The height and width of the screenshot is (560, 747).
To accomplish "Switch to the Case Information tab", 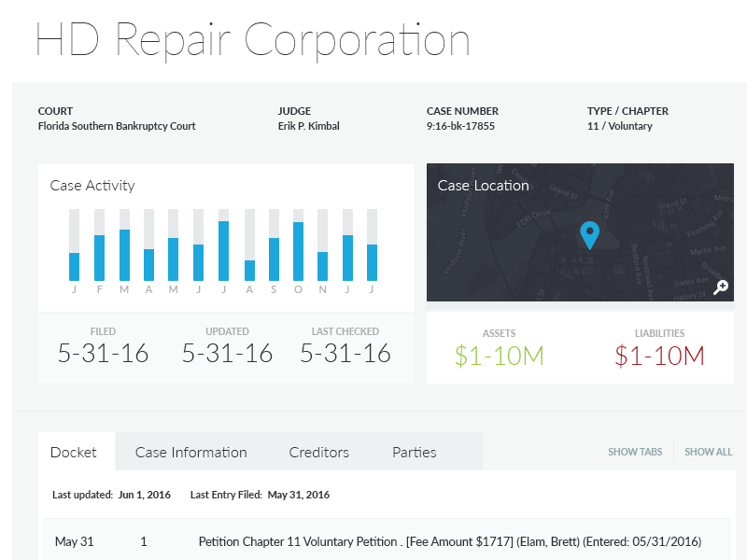I will click(x=191, y=452).
